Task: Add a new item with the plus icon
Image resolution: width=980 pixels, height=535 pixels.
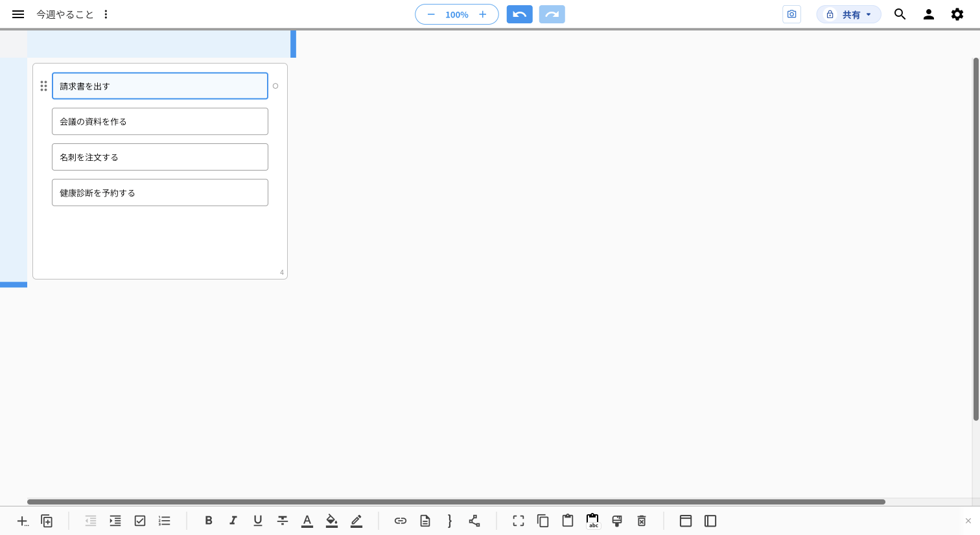Action: click(x=23, y=521)
